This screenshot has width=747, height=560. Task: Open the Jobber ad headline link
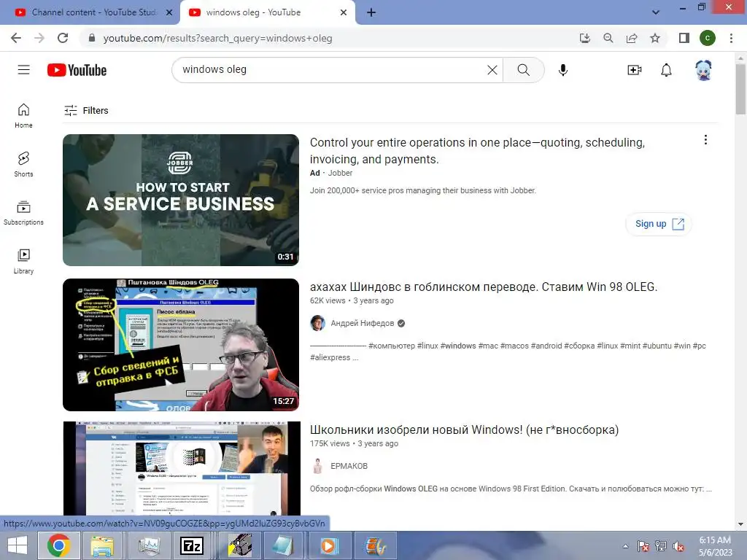[x=477, y=150]
